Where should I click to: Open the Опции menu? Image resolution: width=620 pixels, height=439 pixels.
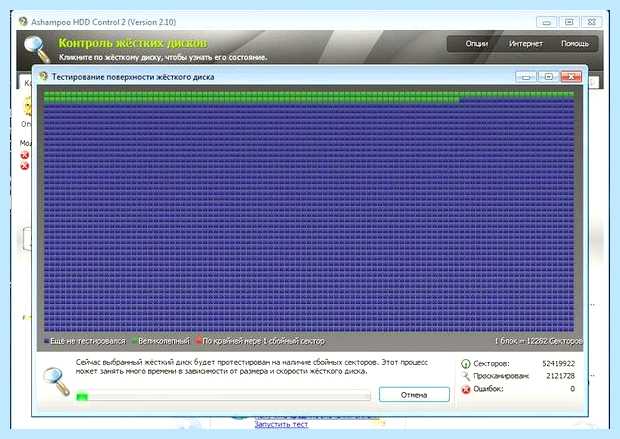coord(476,44)
